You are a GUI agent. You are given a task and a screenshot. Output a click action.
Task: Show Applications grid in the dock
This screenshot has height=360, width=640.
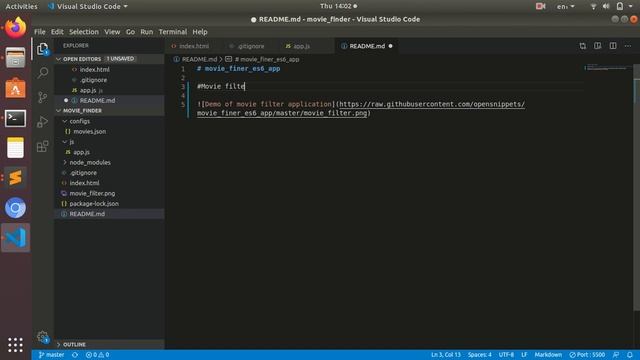[x=16, y=345]
